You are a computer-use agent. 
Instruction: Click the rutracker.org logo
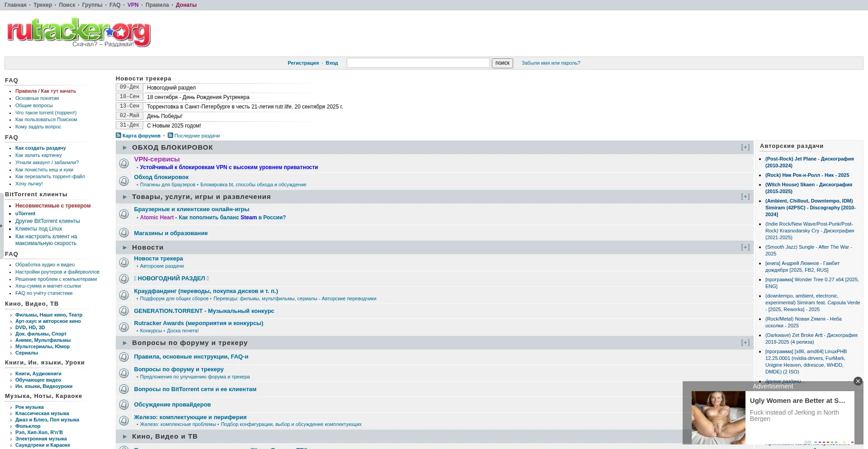79,33
